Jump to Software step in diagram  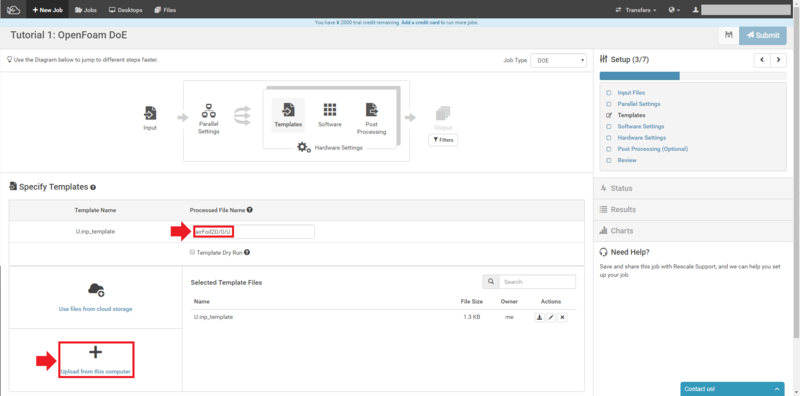pos(330,115)
